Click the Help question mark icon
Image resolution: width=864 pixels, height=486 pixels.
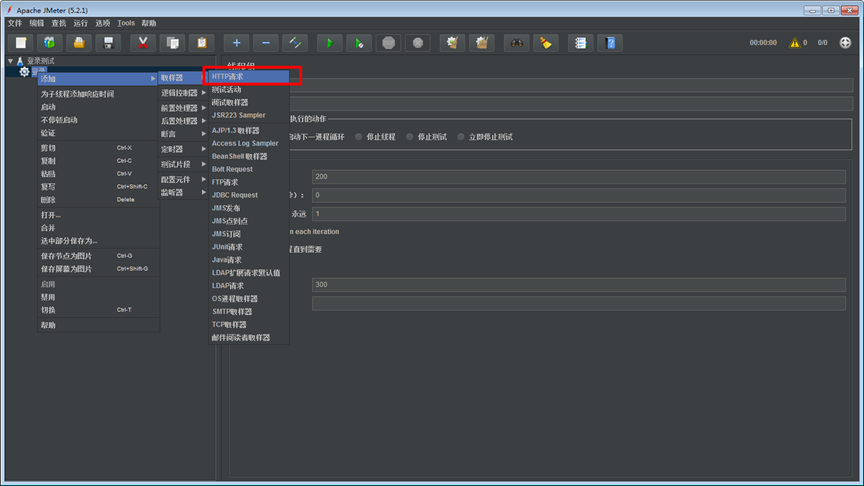pos(610,42)
